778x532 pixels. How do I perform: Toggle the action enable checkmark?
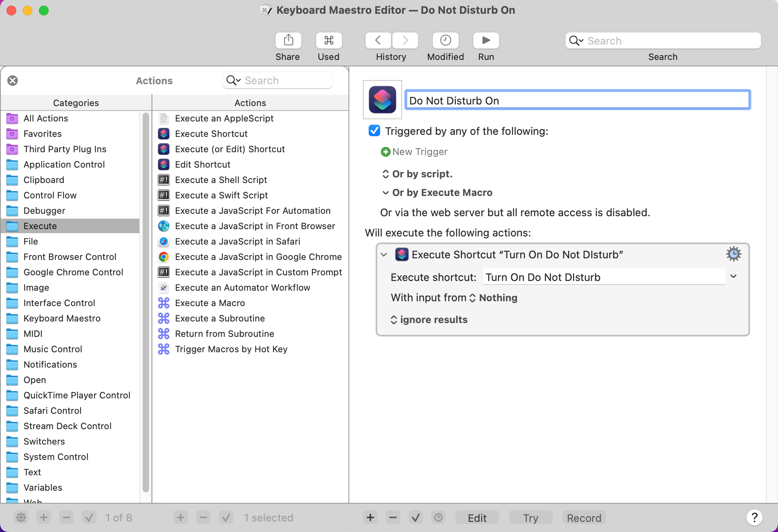(416, 517)
